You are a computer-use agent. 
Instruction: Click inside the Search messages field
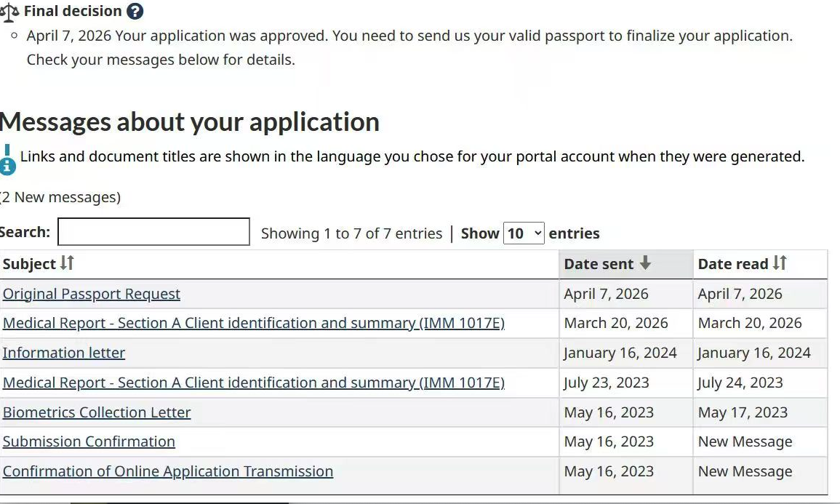(x=153, y=232)
